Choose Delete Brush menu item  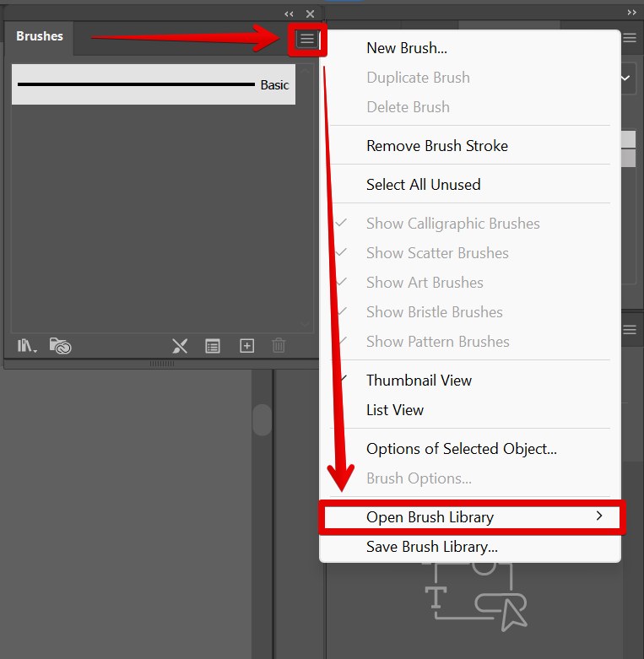[x=469, y=107]
